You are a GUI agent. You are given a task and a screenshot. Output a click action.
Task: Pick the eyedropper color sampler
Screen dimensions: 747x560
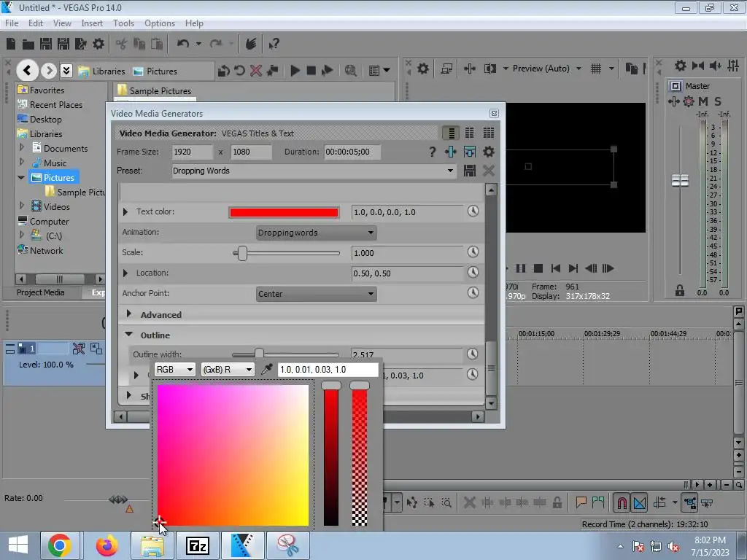pos(267,370)
